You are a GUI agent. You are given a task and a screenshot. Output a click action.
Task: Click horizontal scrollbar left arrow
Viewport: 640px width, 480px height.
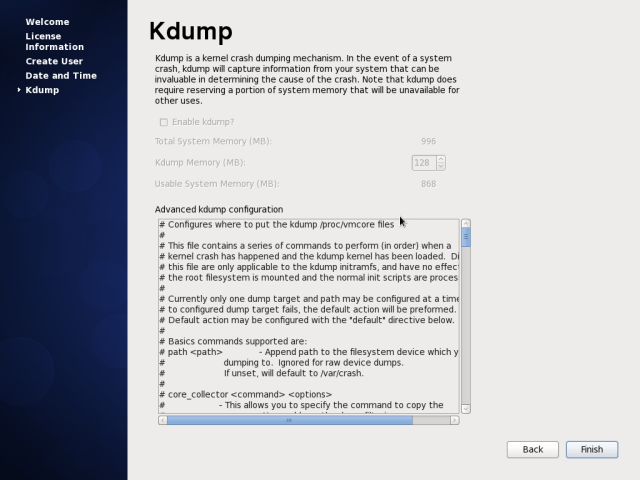(x=162, y=421)
